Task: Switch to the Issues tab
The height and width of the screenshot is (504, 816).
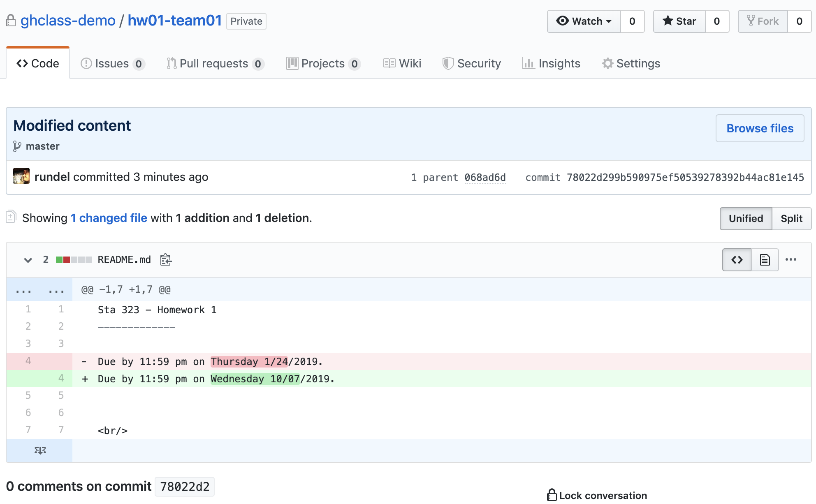Action: click(x=113, y=64)
